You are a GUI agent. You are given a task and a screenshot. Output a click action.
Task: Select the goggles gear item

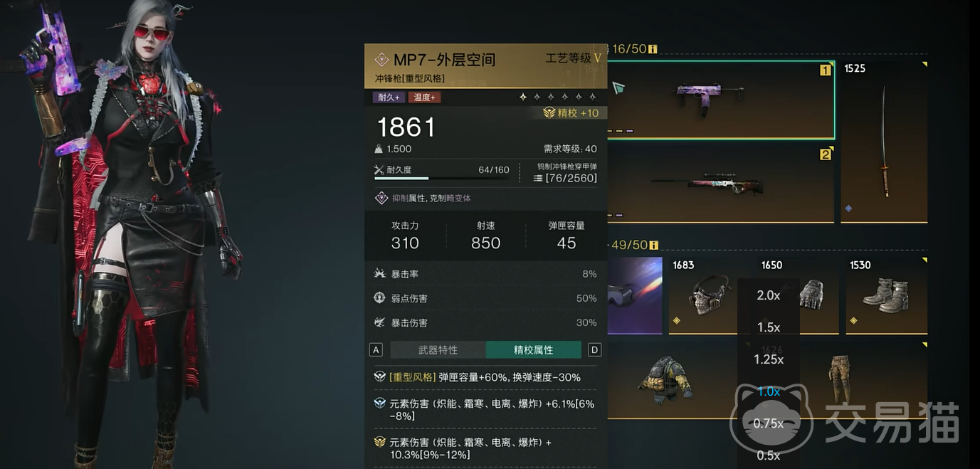point(635,295)
